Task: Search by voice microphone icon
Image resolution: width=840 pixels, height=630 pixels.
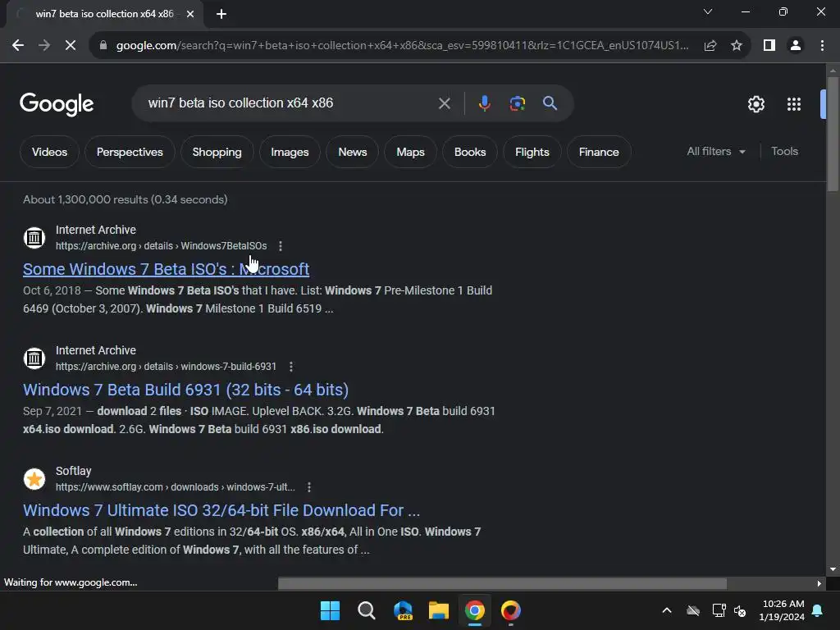Action: pos(484,103)
